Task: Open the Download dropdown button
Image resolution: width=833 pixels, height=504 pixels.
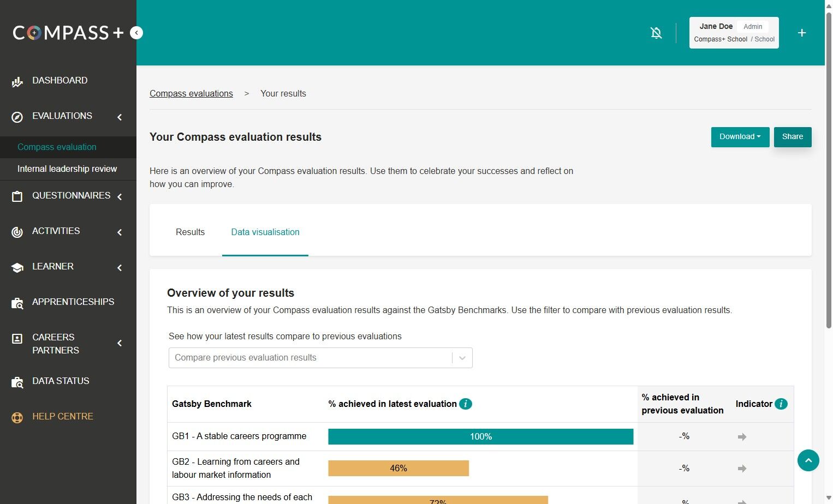Action: [x=740, y=137]
